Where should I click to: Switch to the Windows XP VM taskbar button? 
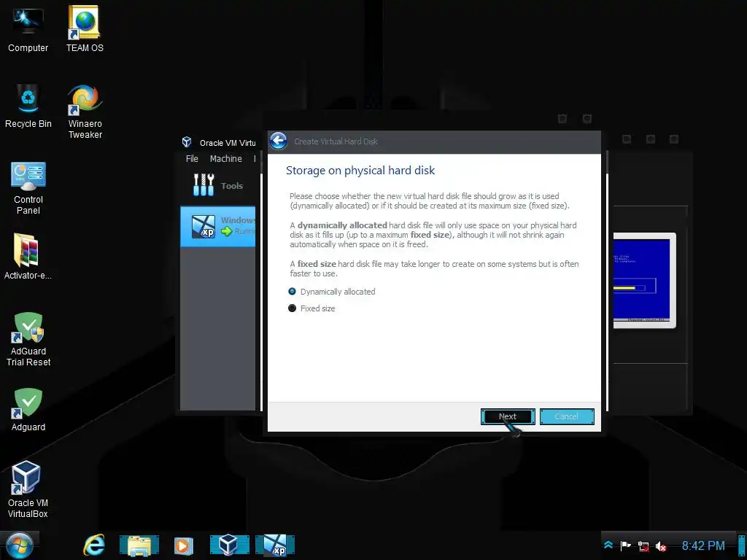point(275,545)
